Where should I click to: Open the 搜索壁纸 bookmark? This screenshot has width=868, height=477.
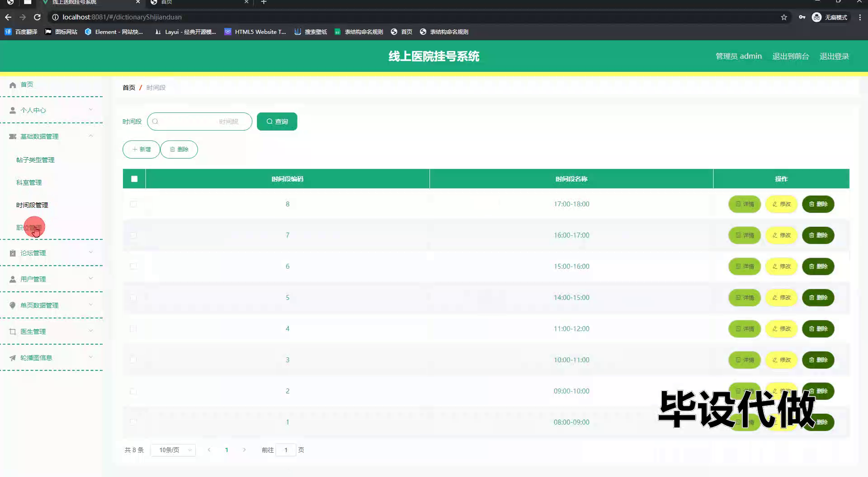[311, 32]
